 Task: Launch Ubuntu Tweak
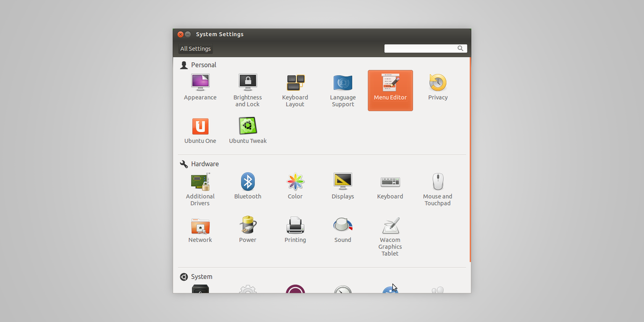247,131
